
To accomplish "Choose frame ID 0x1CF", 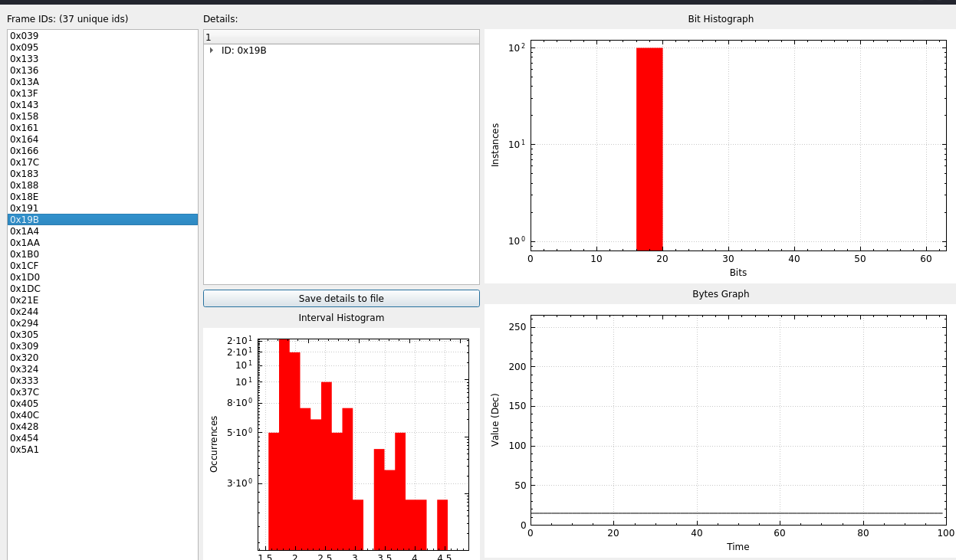I will [25, 266].
